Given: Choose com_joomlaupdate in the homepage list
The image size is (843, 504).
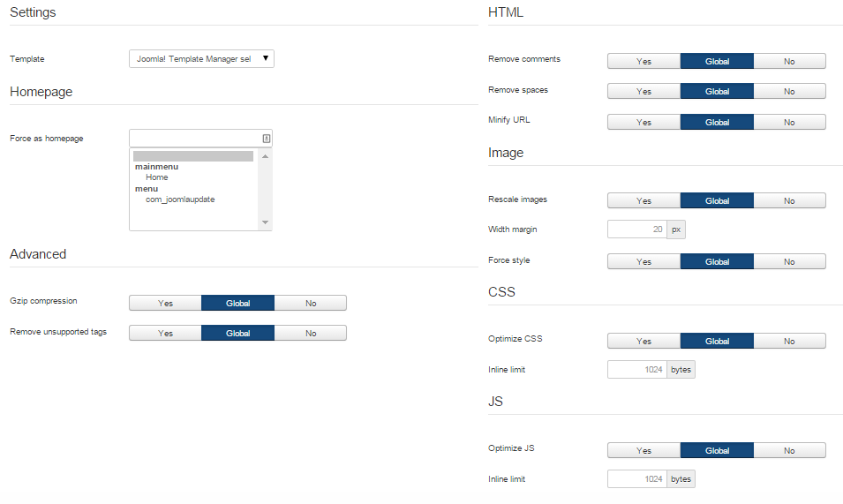Looking at the screenshot, I should (180, 199).
